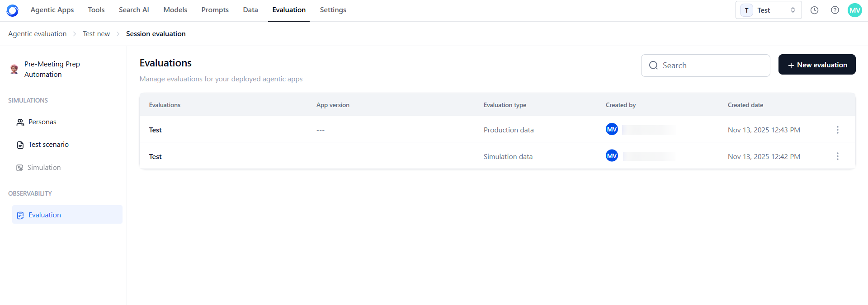Open the Pre-Meeting Prep Automation app
868x305 pixels.
coord(52,69)
